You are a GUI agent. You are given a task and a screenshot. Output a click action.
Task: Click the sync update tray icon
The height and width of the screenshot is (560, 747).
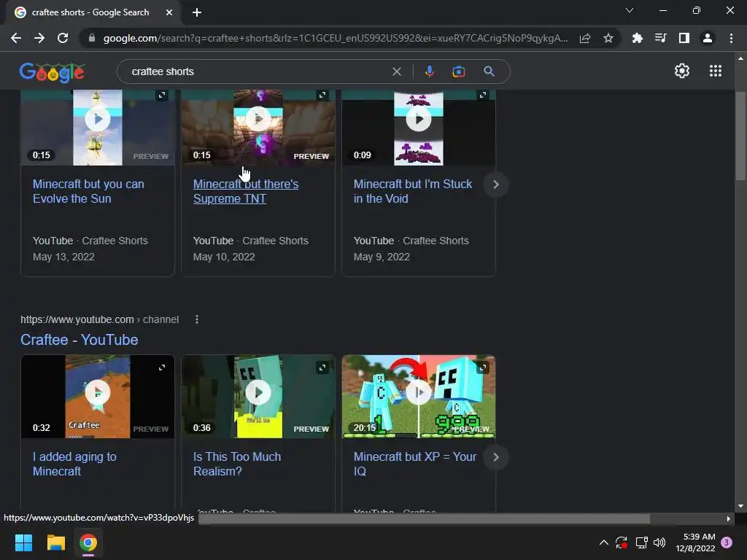tap(622, 542)
